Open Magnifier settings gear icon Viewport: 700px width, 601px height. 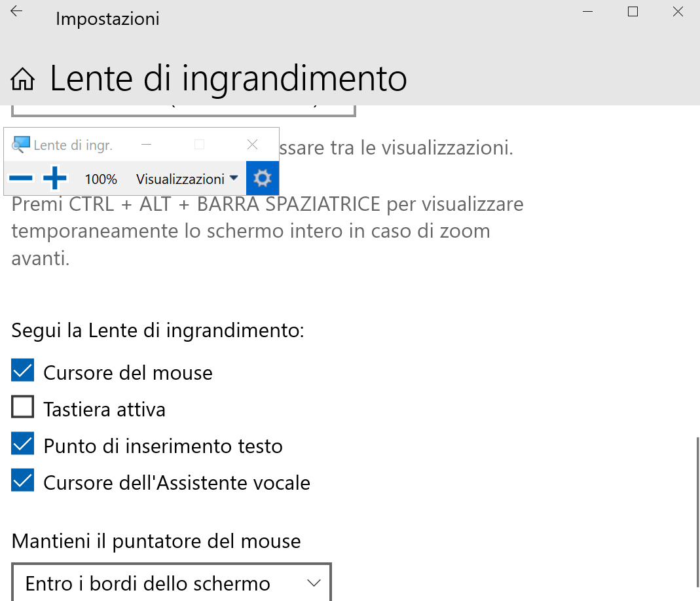(x=263, y=179)
